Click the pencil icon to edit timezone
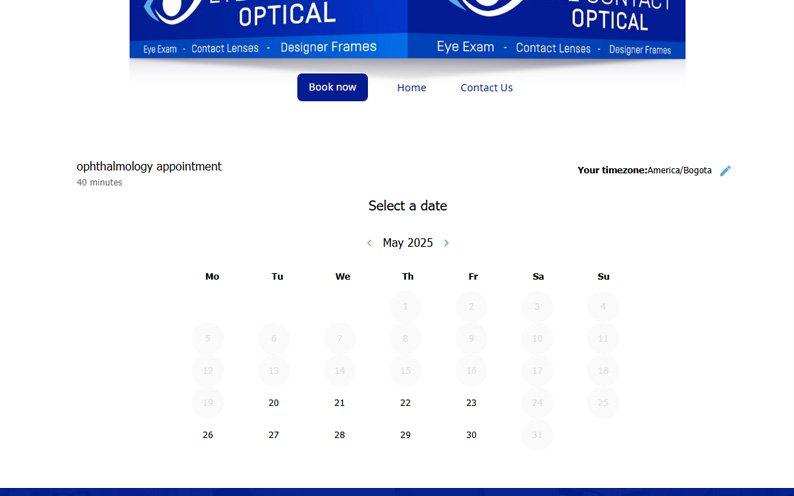794x496 pixels. coord(725,171)
